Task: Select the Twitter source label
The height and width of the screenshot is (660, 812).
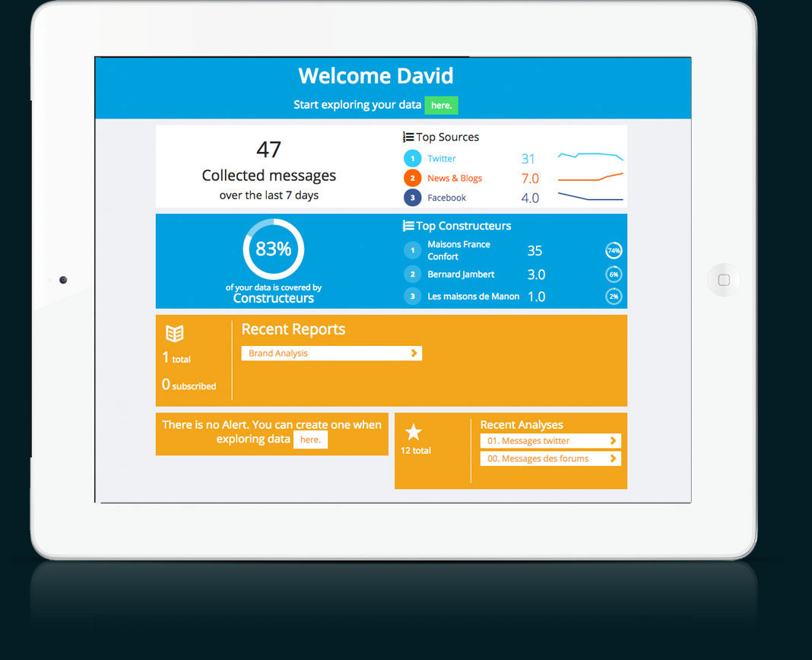Action: pos(442,158)
